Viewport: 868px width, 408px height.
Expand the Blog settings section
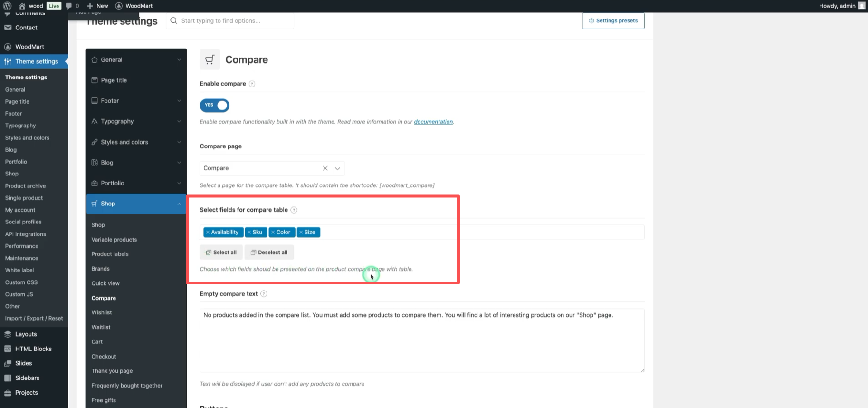pyautogui.click(x=136, y=163)
